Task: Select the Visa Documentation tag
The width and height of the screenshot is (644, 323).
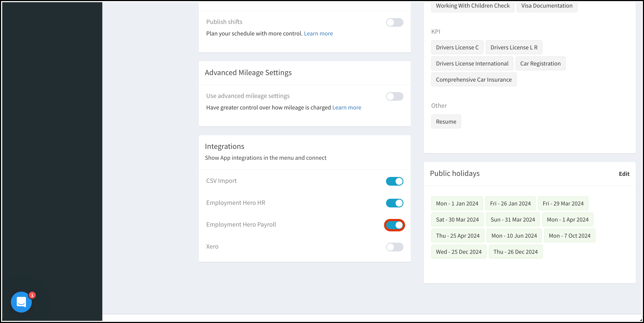Action: pos(546,6)
